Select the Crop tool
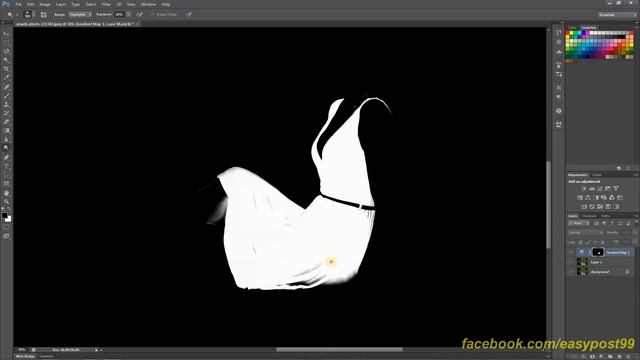 coord(6,69)
